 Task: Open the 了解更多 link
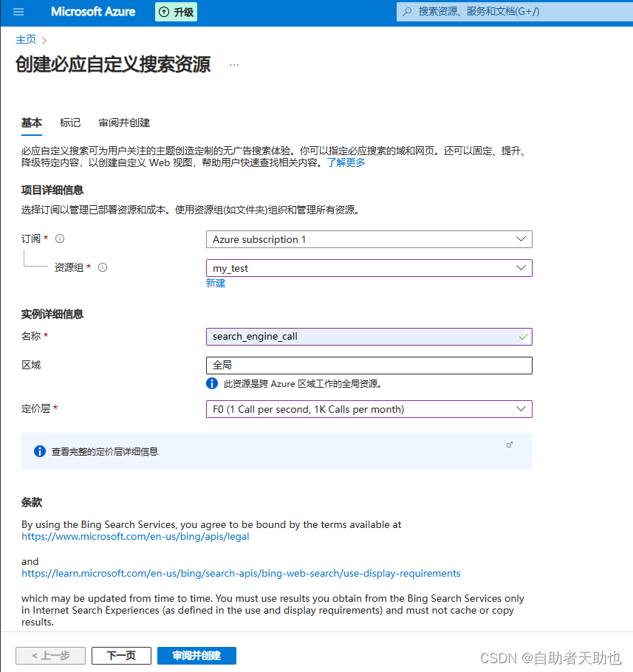tap(346, 163)
